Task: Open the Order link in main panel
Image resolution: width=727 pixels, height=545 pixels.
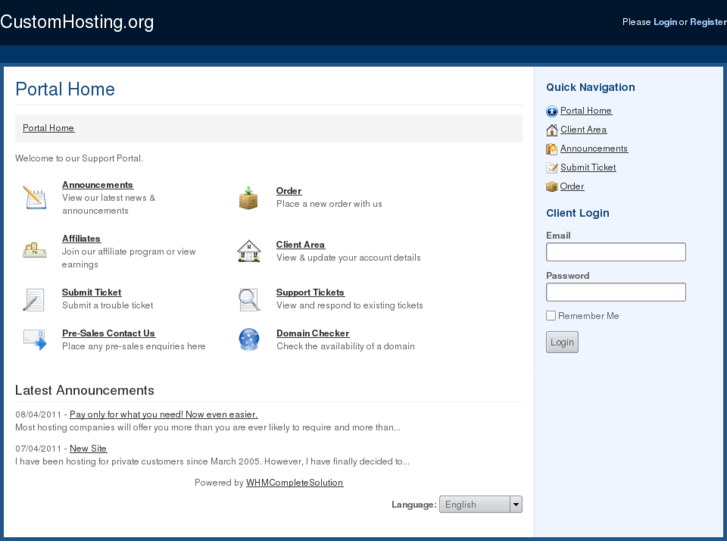Action: (x=289, y=191)
